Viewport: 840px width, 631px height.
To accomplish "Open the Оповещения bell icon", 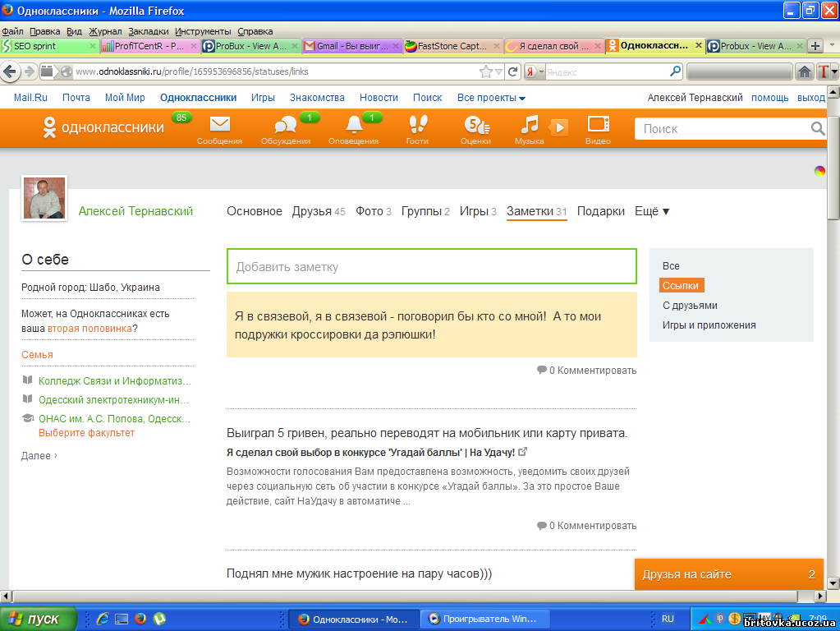I will 354,124.
